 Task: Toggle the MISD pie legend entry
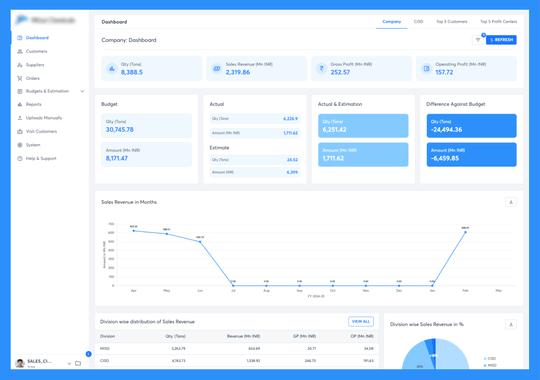click(x=490, y=365)
